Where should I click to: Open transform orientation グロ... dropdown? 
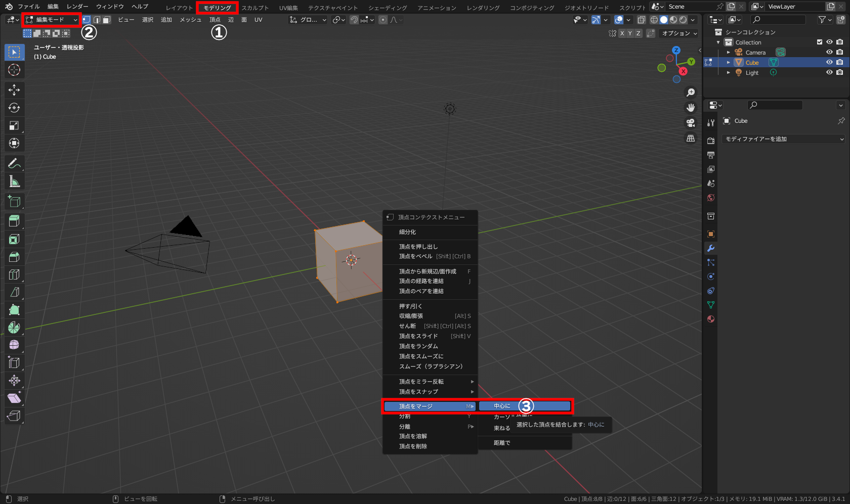[308, 20]
